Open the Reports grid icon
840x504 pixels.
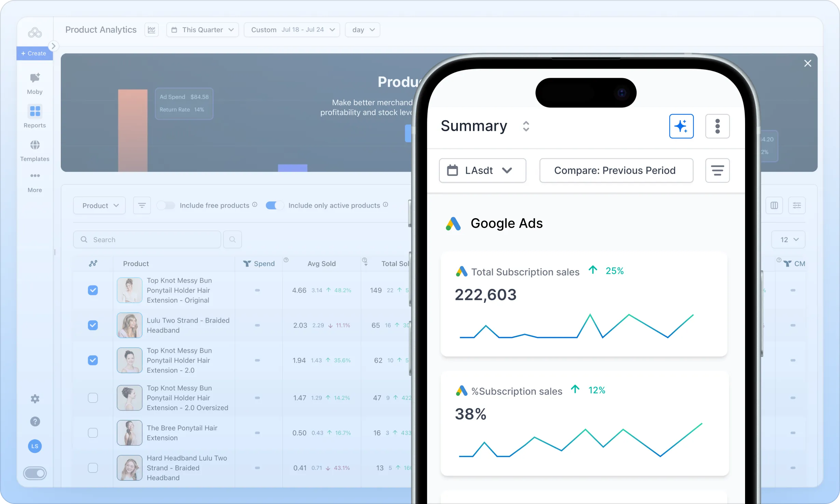tap(35, 111)
